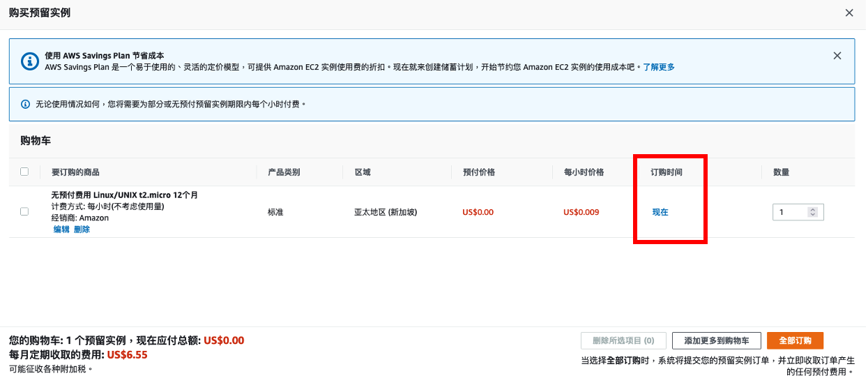Click 删除 to remove the cart item
This screenshot has height=392, width=868.
(82, 229)
